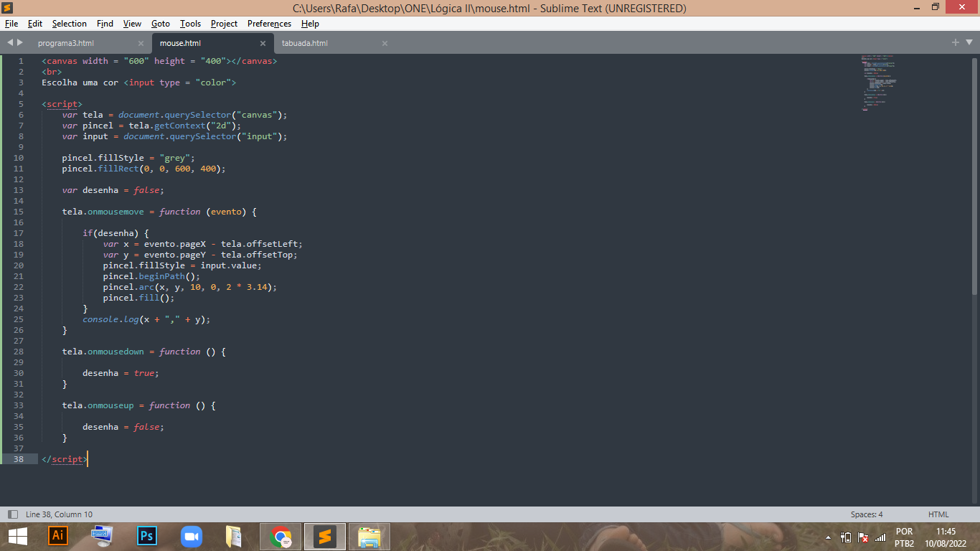Viewport: 980px width, 551px height.
Task: Open Adobe Illustrator from taskbar
Action: pyautogui.click(x=58, y=536)
